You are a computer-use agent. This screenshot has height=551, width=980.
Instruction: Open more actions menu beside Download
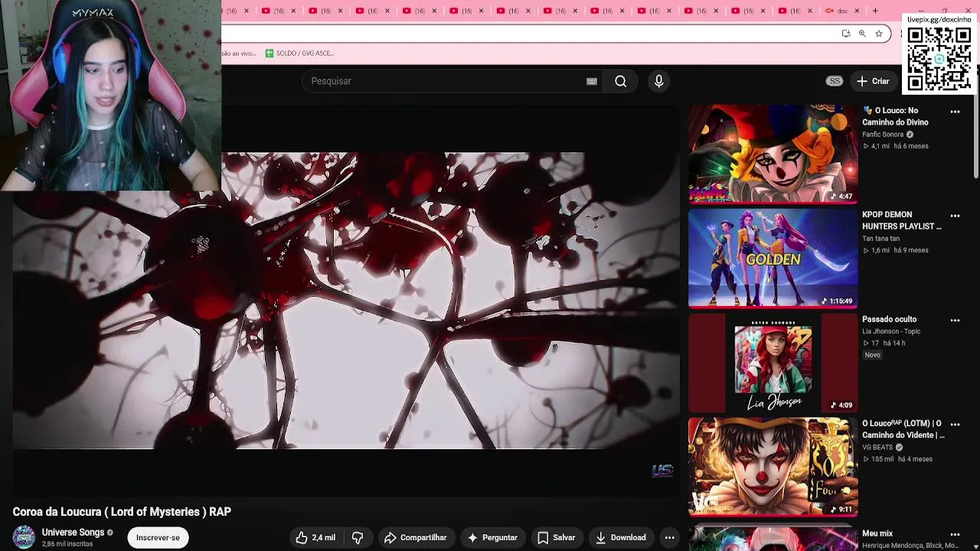(669, 537)
